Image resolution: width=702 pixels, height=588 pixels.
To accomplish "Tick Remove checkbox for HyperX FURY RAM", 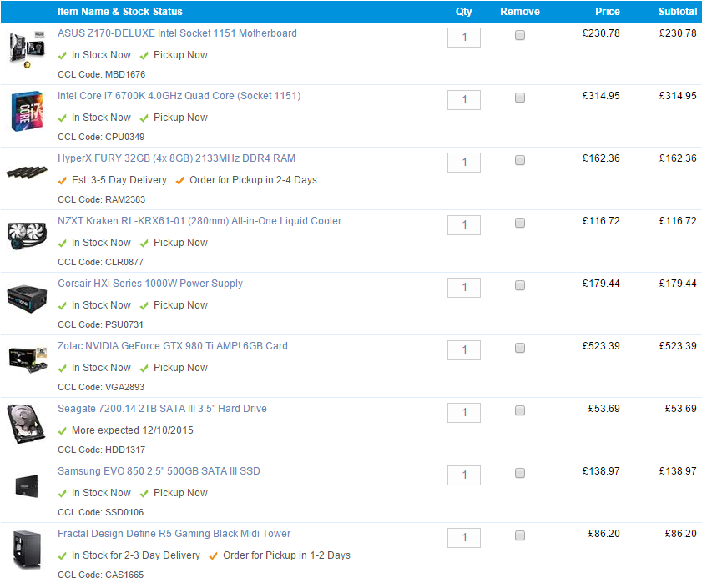I will [520, 160].
